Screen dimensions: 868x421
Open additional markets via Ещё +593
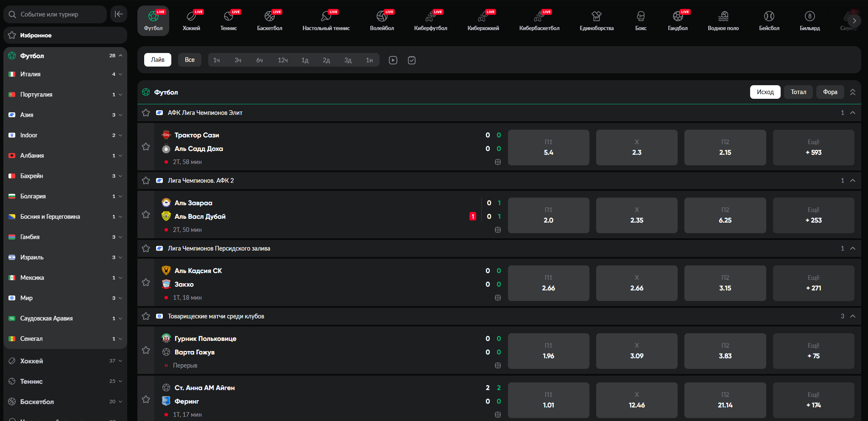coord(813,147)
